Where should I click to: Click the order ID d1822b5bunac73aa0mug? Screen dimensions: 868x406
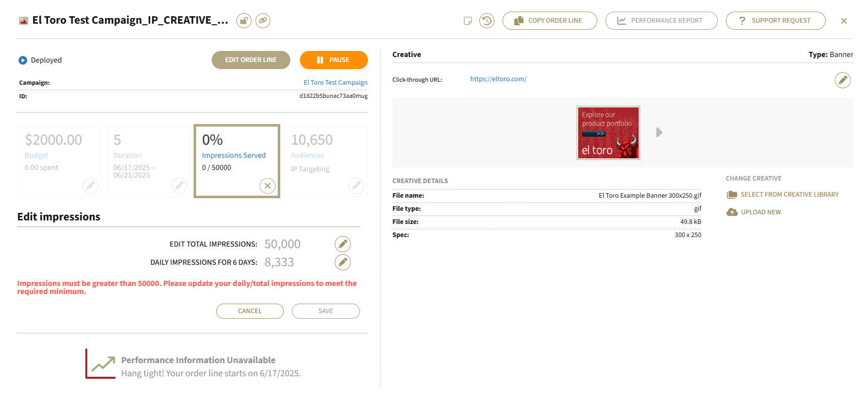coord(334,96)
